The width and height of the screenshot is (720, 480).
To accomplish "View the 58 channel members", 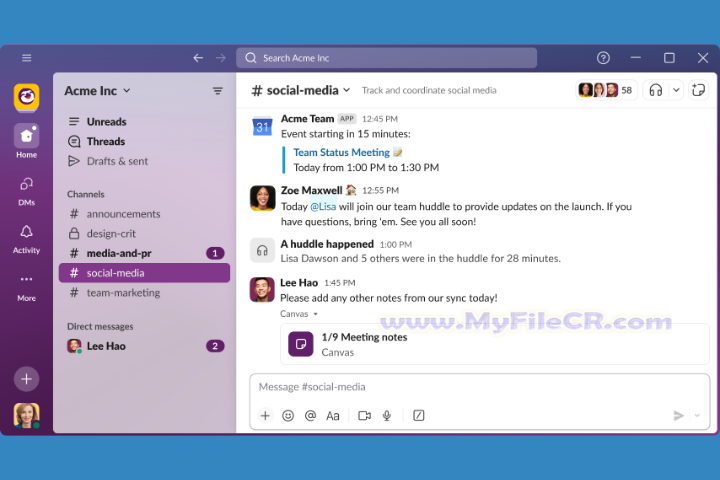I will pos(606,90).
